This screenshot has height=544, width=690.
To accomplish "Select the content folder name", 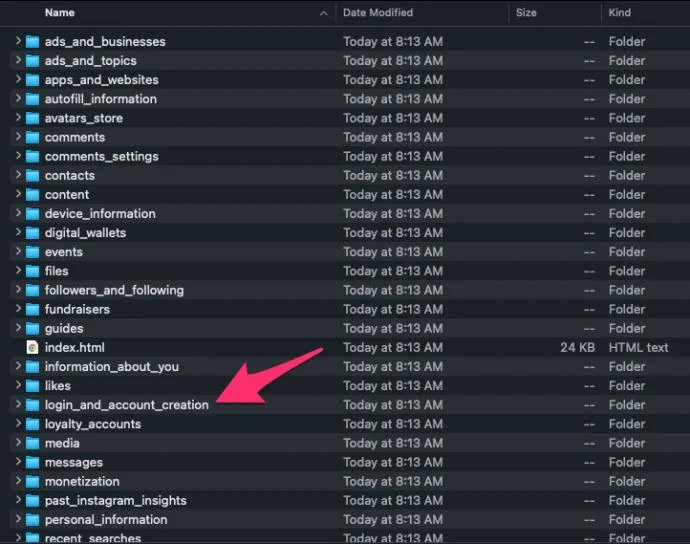I will (67, 195).
